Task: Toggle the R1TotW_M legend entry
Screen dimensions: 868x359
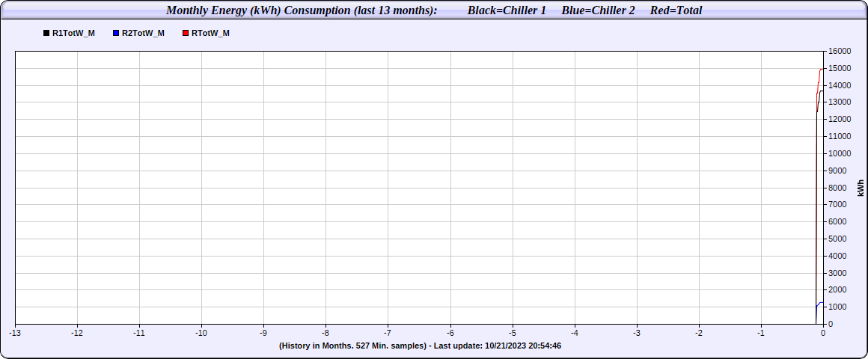Action: pos(69,33)
